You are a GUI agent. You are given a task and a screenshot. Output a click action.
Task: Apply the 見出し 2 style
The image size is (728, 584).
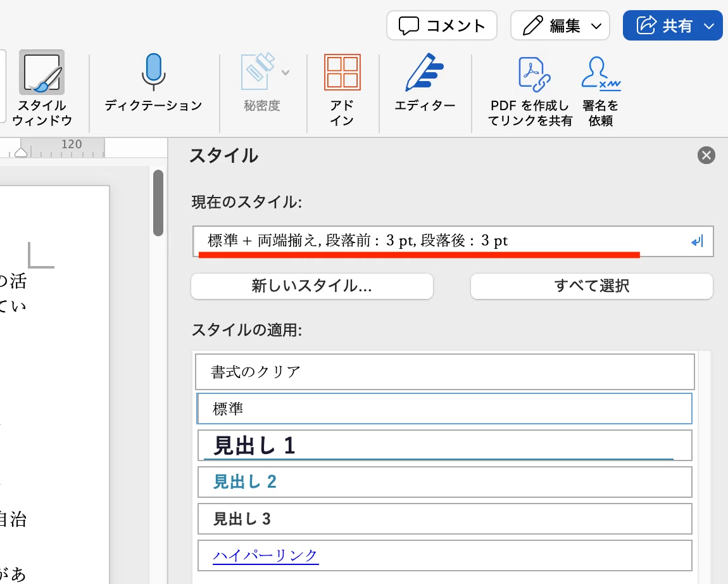pos(445,482)
